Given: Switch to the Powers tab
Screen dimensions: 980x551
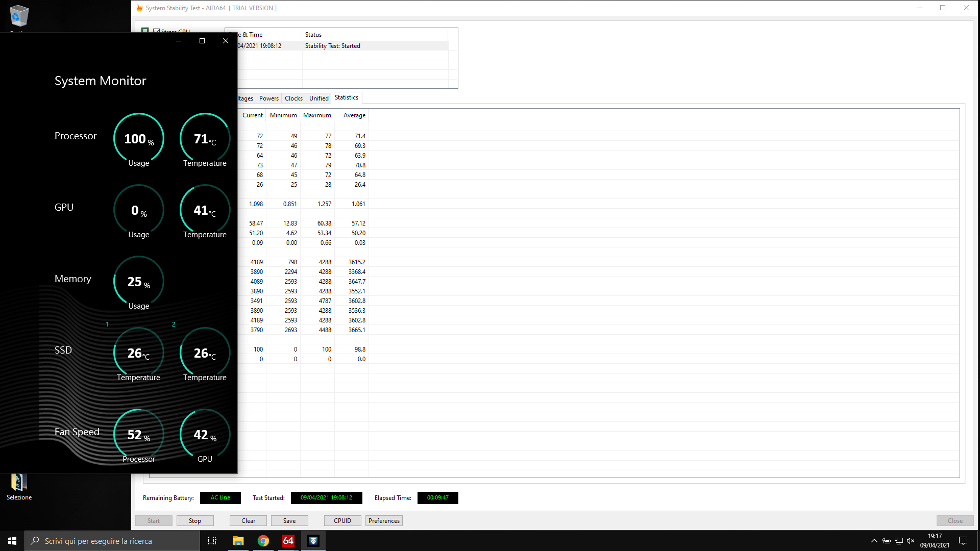Looking at the screenshot, I should [268, 98].
